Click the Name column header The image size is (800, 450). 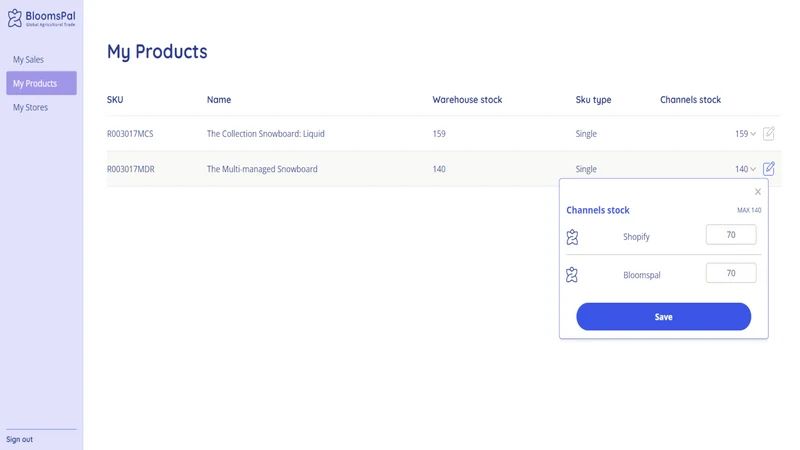(x=219, y=99)
